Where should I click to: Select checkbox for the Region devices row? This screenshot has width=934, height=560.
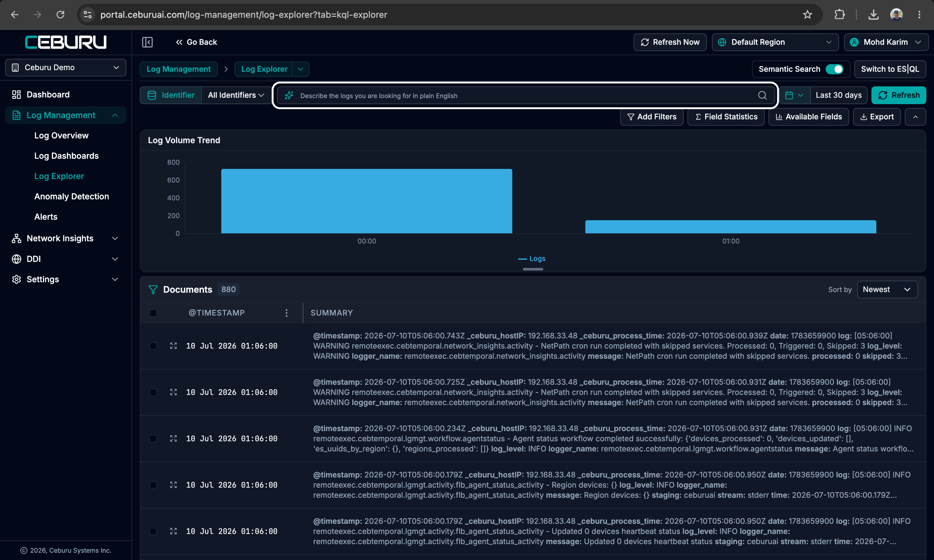pos(153,485)
